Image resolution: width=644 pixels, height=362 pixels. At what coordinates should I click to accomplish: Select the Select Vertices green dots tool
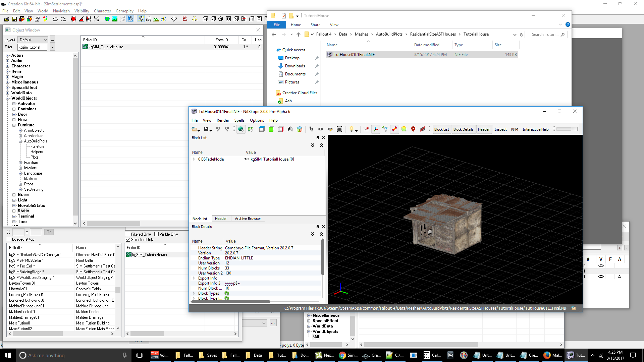pos(250,129)
